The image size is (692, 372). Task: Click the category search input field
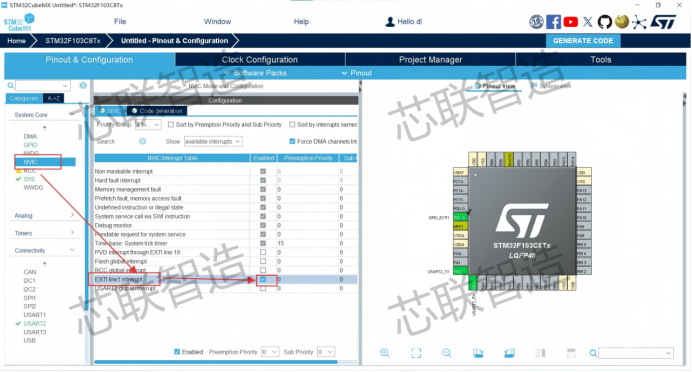click(x=43, y=86)
